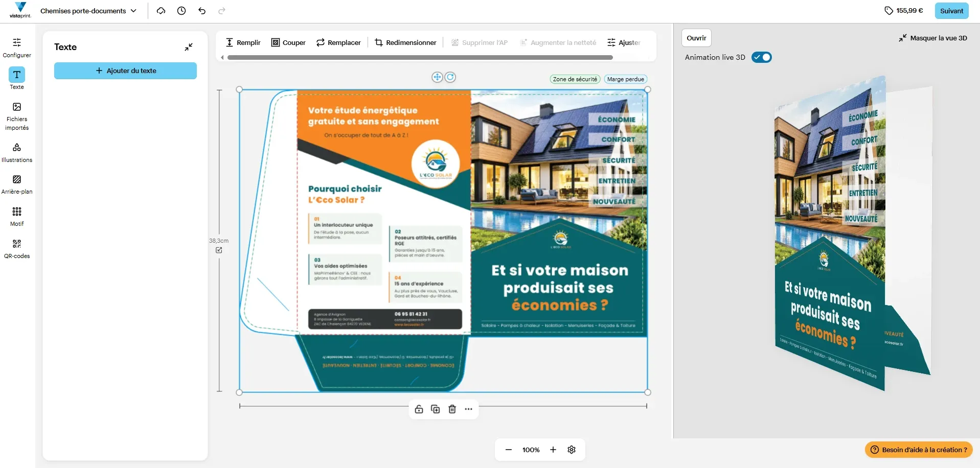
Task: Click the 155,99 € price
Action: tap(909, 11)
